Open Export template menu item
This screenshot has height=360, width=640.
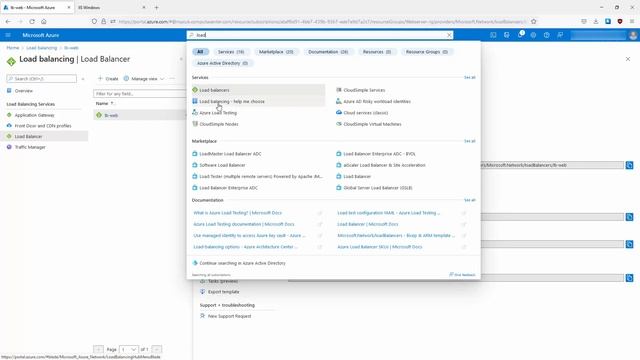coord(223,292)
